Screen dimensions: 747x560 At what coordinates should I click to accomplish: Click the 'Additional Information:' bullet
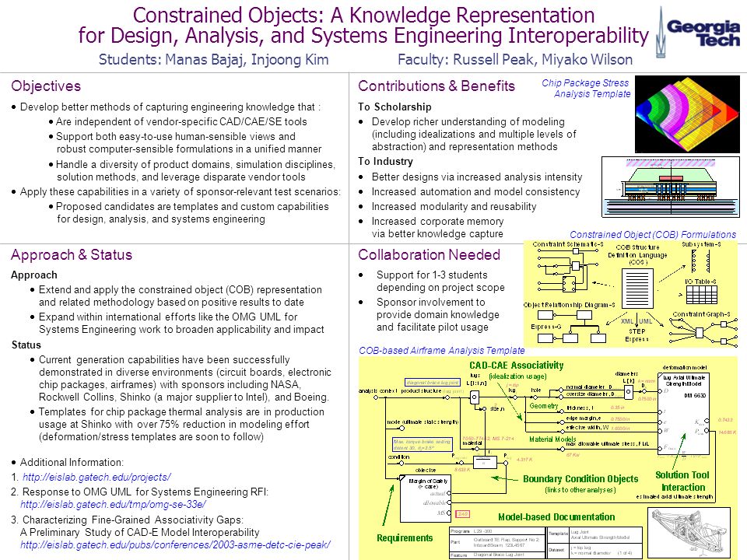tap(72, 462)
